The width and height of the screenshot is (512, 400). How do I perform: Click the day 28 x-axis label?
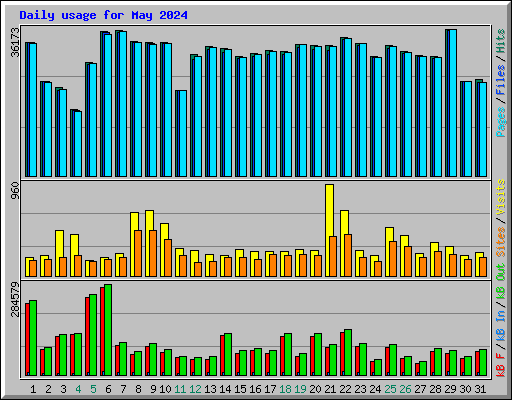pyautogui.click(x=435, y=389)
